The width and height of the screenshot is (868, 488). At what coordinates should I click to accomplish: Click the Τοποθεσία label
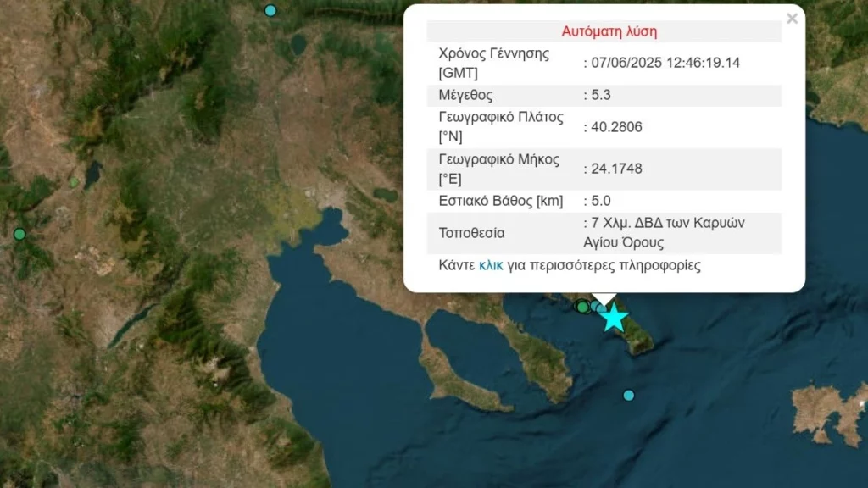pos(471,233)
